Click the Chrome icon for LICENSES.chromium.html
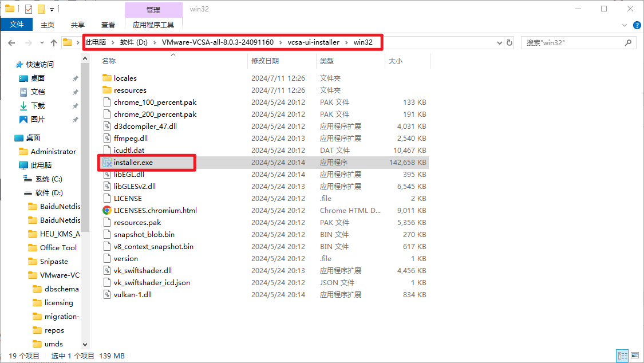Image resolution: width=644 pixels, height=363 pixels. (x=106, y=210)
